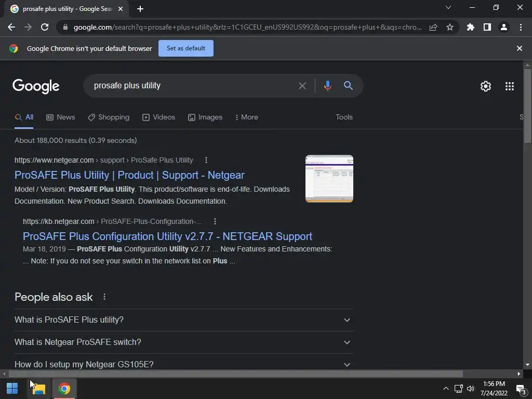Click the Chrome taskbar icon
Viewport: 532px width, 399px height.
[x=64, y=389]
